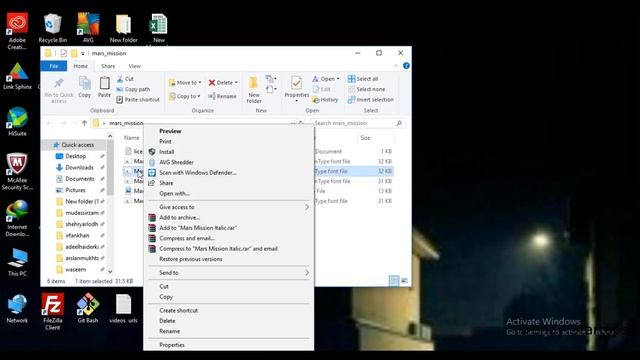Open the File ribbon tab
The width and height of the screenshot is (640, 360).
[x=53, y=66]
